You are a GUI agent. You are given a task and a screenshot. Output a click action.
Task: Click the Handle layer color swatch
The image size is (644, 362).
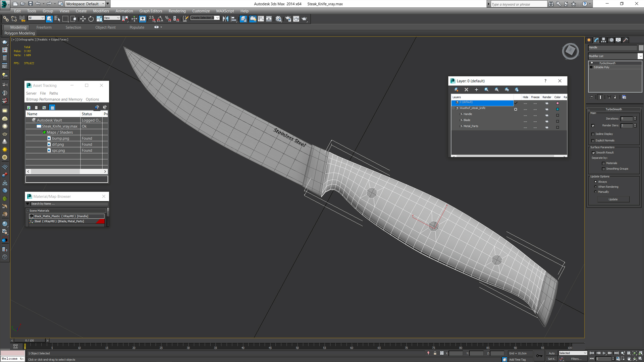[x=557, y=115]
